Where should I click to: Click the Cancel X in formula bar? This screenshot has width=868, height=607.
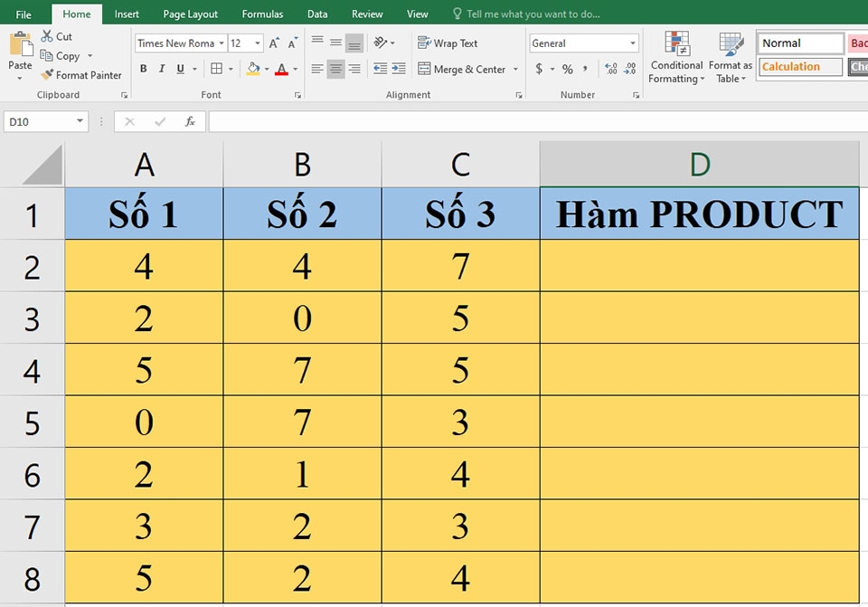(129, 121)
